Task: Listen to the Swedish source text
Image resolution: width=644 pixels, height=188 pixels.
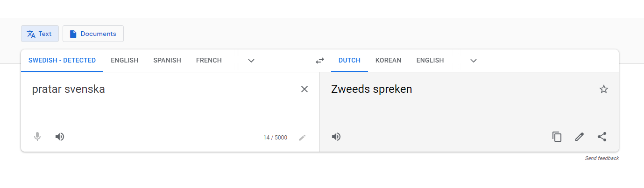Action: coord(60,137)
